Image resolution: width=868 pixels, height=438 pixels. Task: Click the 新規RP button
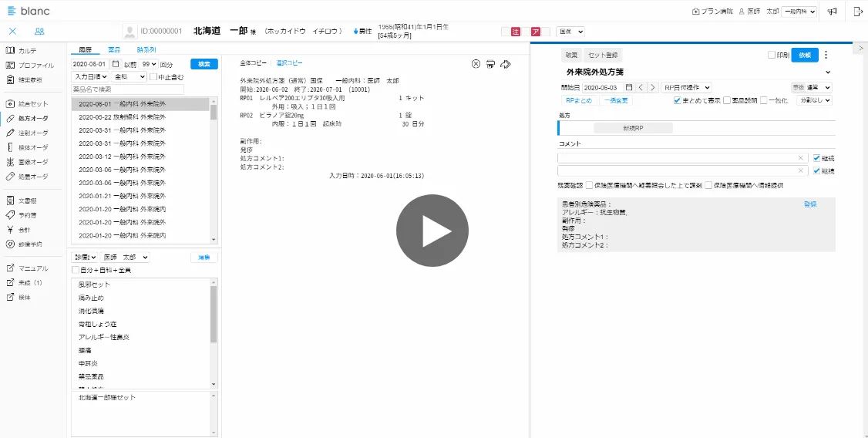pyautogui.click(x=634, y=128)
